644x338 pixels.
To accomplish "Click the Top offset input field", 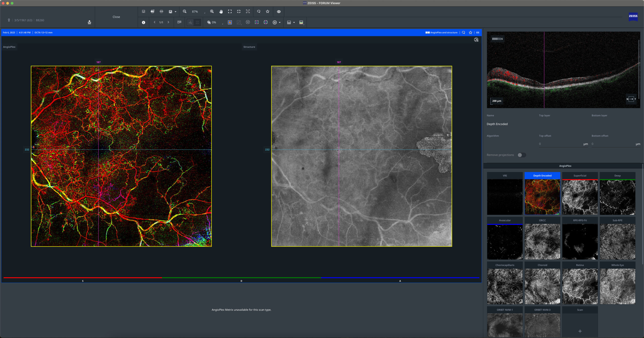I will 563,144.
